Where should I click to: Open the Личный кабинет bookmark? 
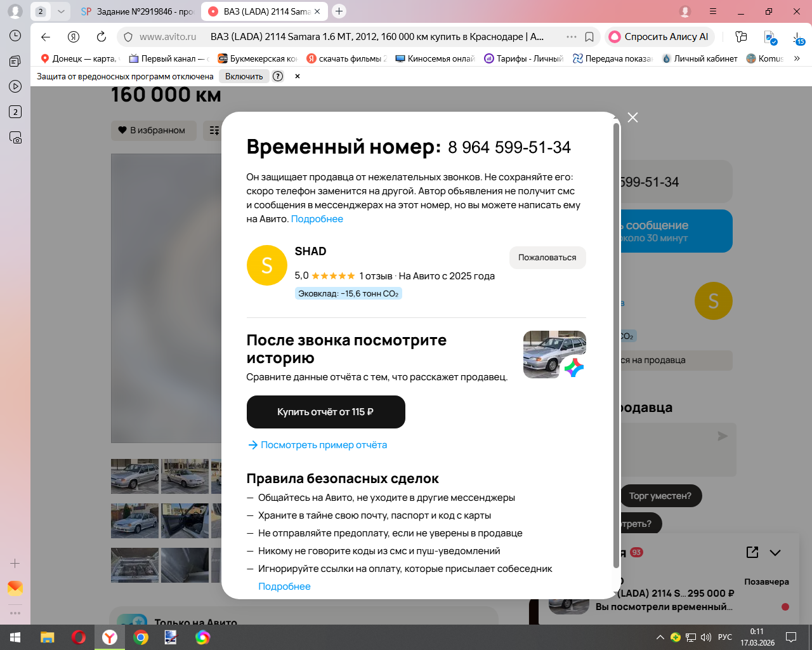tap(700, 58)
